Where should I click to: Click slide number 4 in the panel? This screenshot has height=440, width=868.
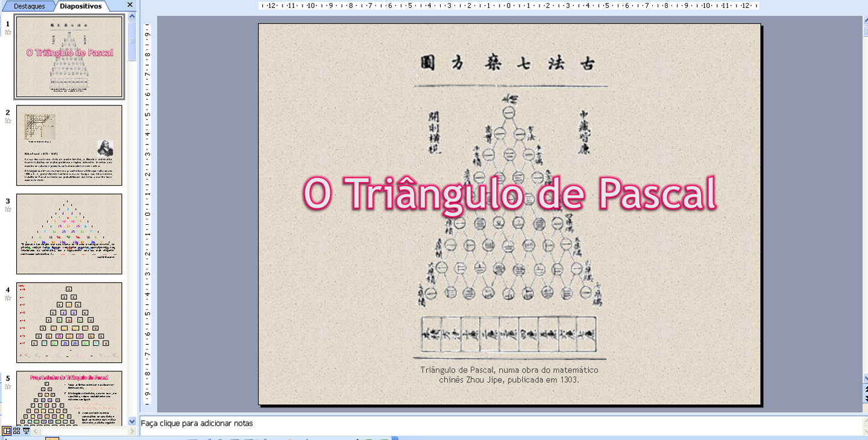8,290
